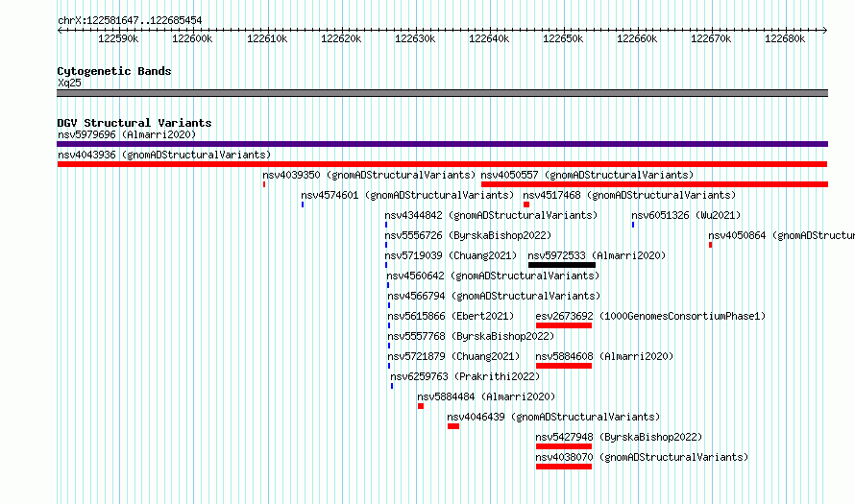Image resolution: width=855 pixels, height=504 pixels.
Task: Select the small red nsv4050864 marker
Action: click(x=710, y=245)
